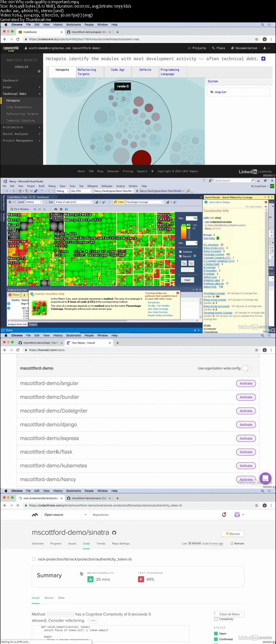The height and width of the screenshot is (644, 276).
Task: Open the gear settings icon under ANGULAR in the CodeScene sidebar
Action: tap(39, 71)
